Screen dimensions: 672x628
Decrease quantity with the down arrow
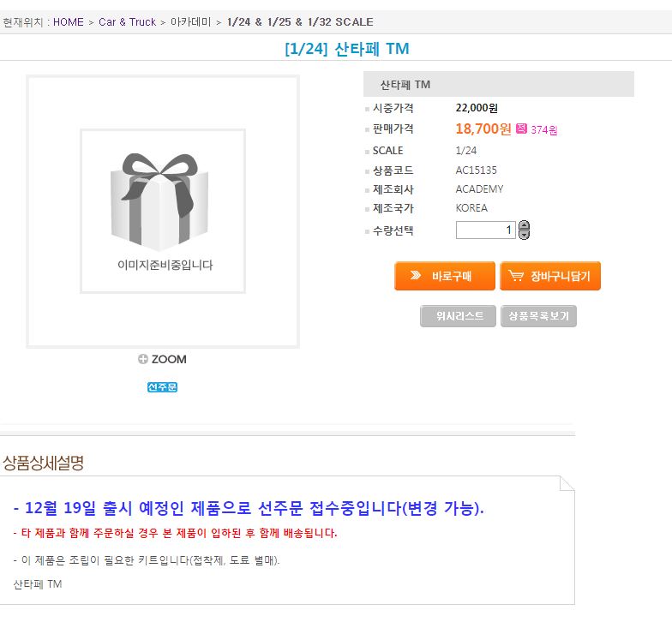click(524, 235)
